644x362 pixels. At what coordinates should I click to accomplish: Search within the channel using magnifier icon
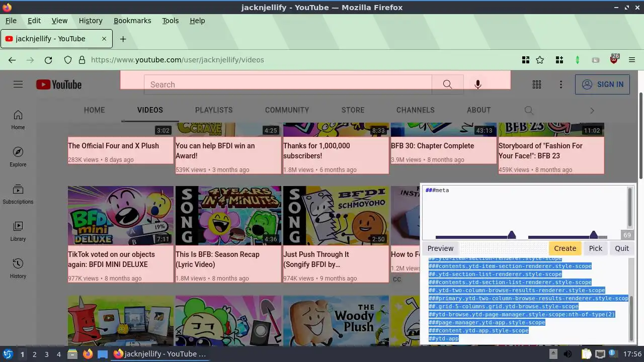tap(529, 110)
